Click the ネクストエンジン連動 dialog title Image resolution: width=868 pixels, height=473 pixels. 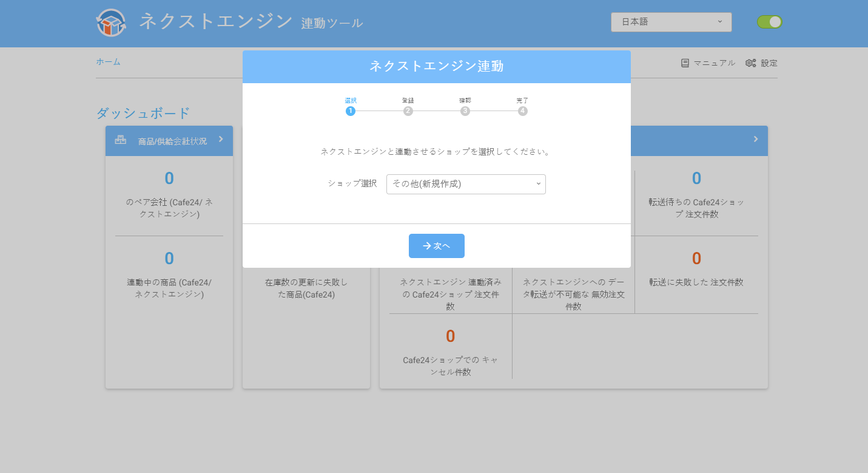[437, 67]
